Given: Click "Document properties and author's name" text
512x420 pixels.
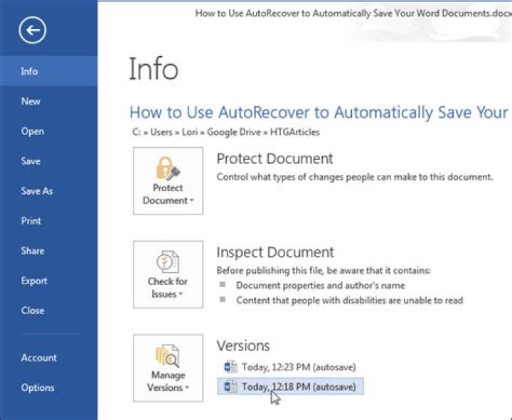Looking at the screenshot, I should (x=320, y=286).
